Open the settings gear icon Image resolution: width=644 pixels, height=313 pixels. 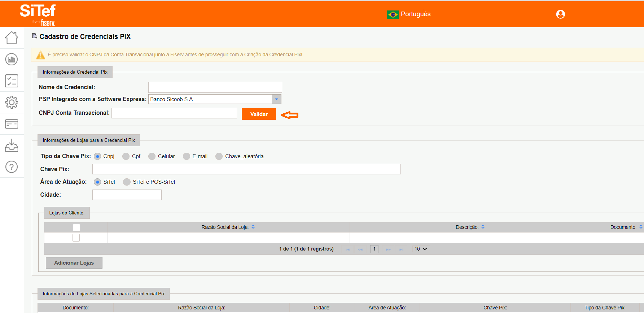point(12,102)
